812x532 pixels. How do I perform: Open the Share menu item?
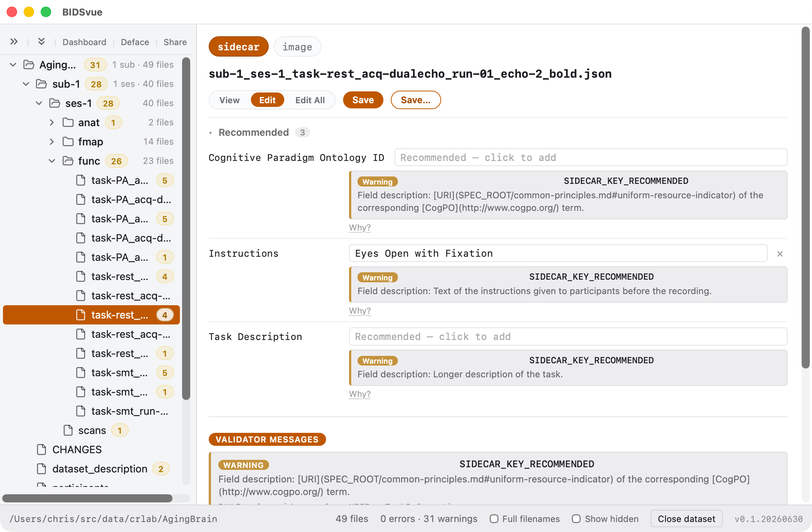pos(175,42)
